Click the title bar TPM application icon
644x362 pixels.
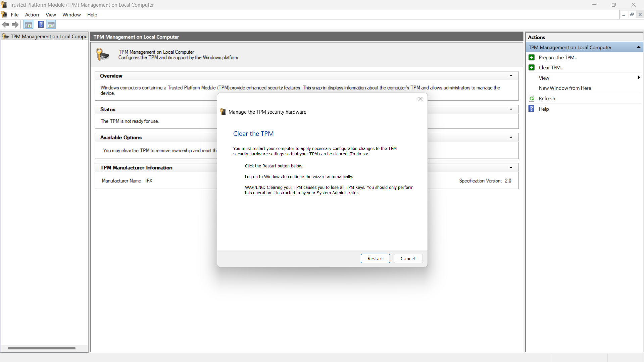(x=4, y=5)
